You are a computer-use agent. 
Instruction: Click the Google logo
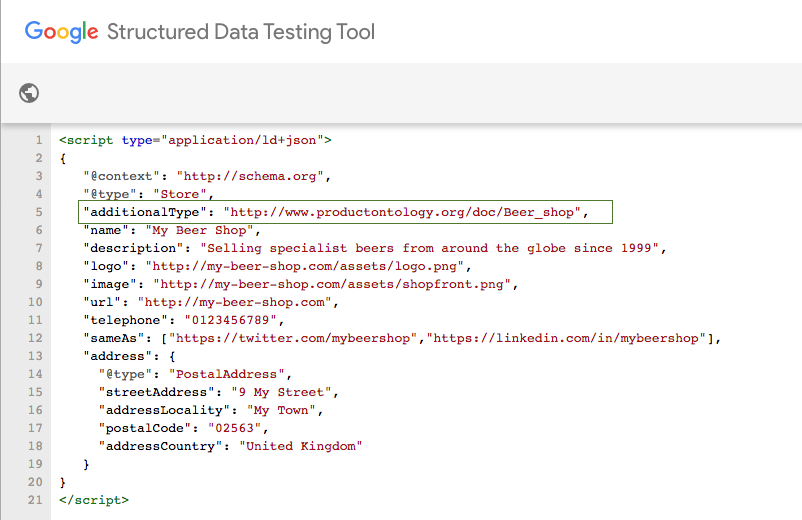click(x=61, y=31)
